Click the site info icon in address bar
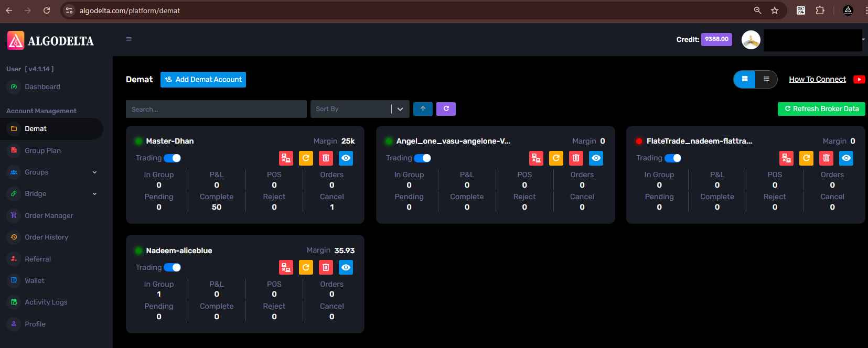This screenshot has height=348, width=868. (x=69, y=10)
